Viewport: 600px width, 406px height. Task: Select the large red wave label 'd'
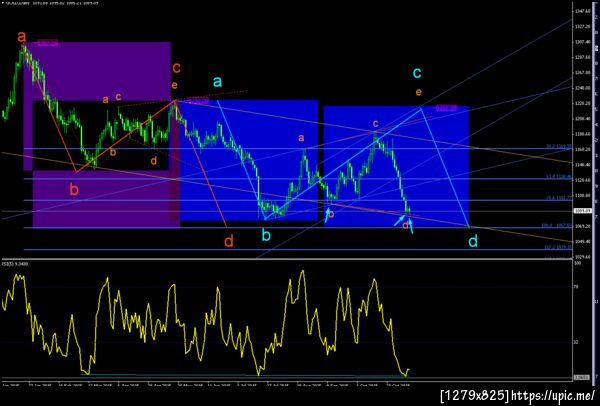click(x=228, y=241)
